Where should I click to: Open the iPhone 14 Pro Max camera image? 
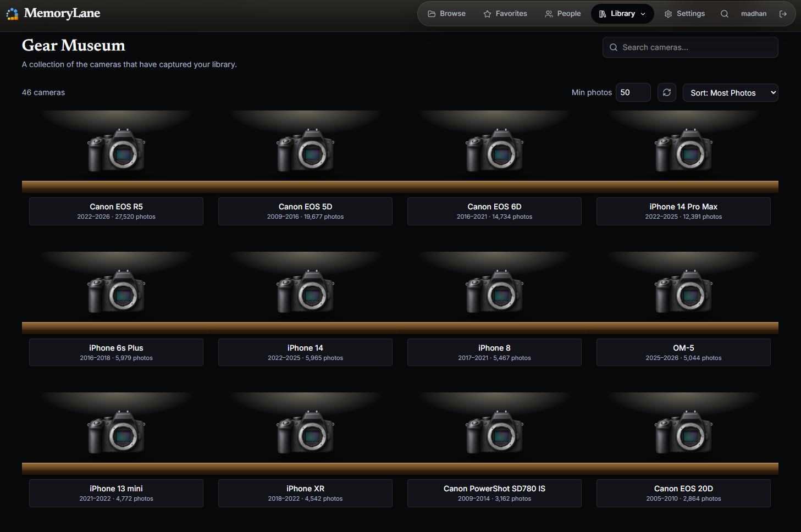click(x=684, y=150)
